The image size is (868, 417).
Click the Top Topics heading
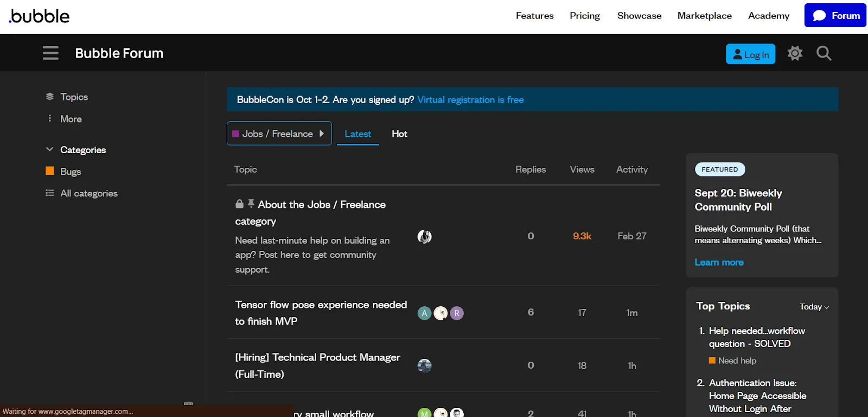point(723,306)
